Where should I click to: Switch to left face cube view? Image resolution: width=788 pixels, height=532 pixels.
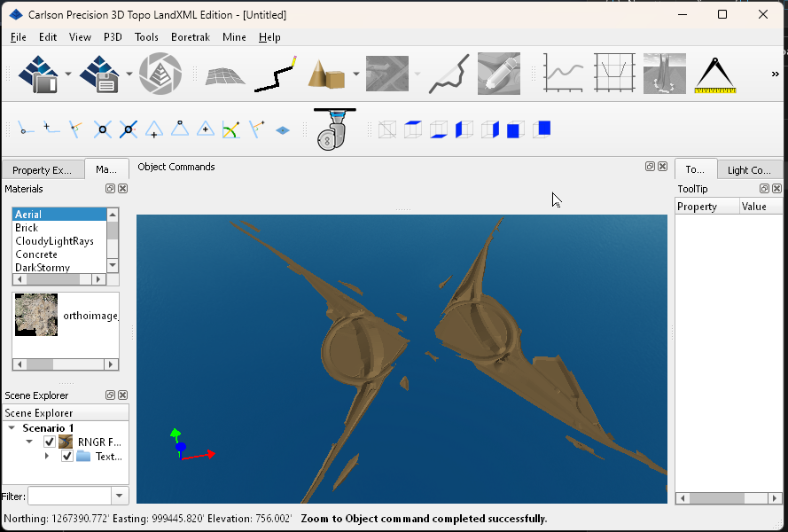click(x=464, y=129)
